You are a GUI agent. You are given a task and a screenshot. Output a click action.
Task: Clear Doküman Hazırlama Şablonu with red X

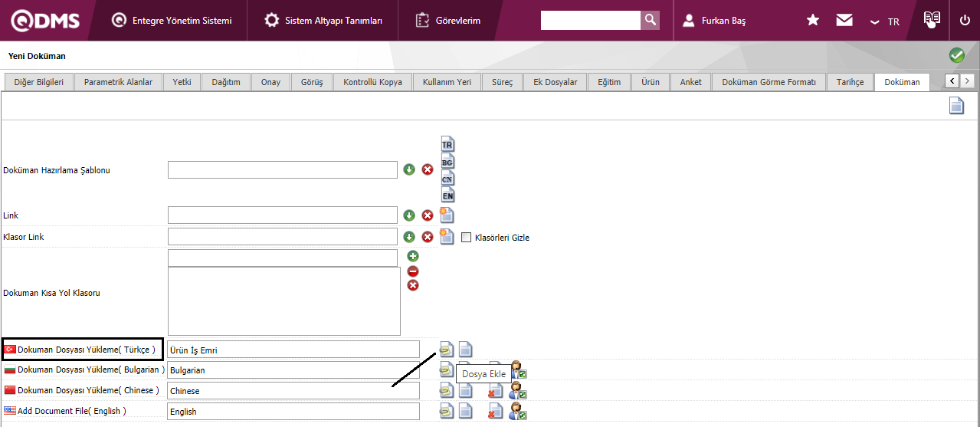pyautogui.click(x=428, y=169)
